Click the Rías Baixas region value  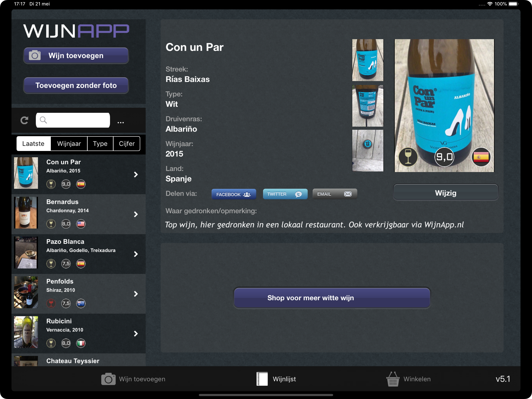tap(188, 79)
